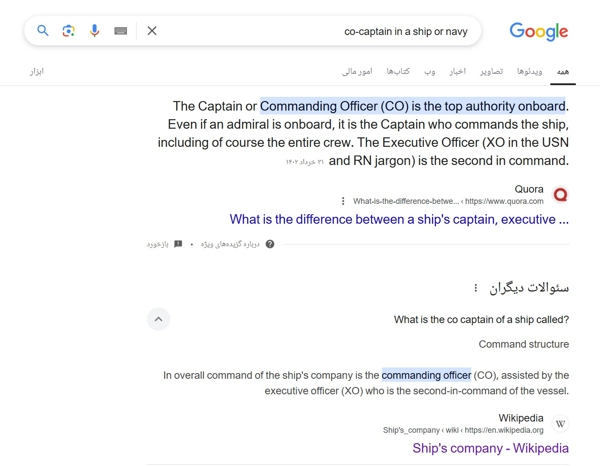This screenshot has height=466, width=600.
Task: Open People also ask options menu
Action: tap(476, 288)
